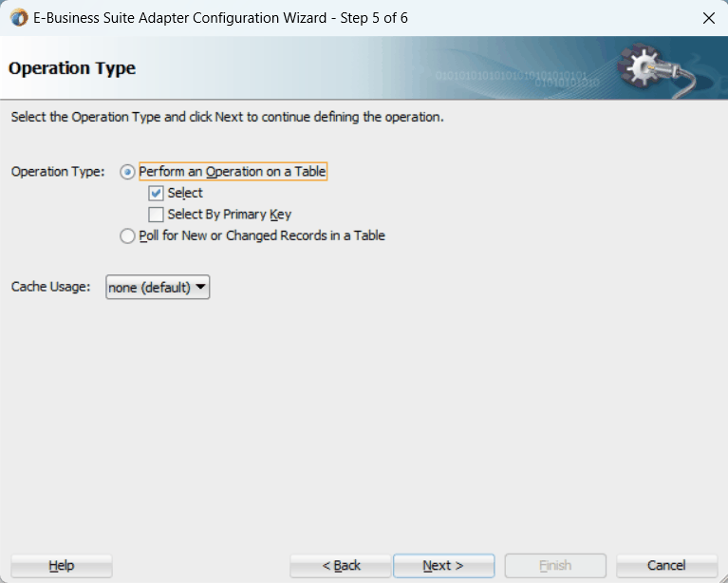Click the 'Operation Type' heading text
This screenshot has width=728, height=583.
[72, 67]
